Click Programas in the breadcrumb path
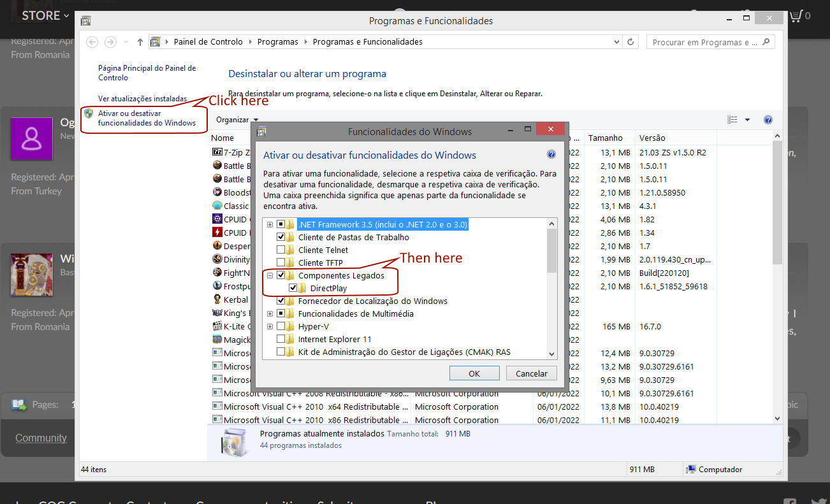Viewport: 830px width, 504px height. (x=278, y=42)
